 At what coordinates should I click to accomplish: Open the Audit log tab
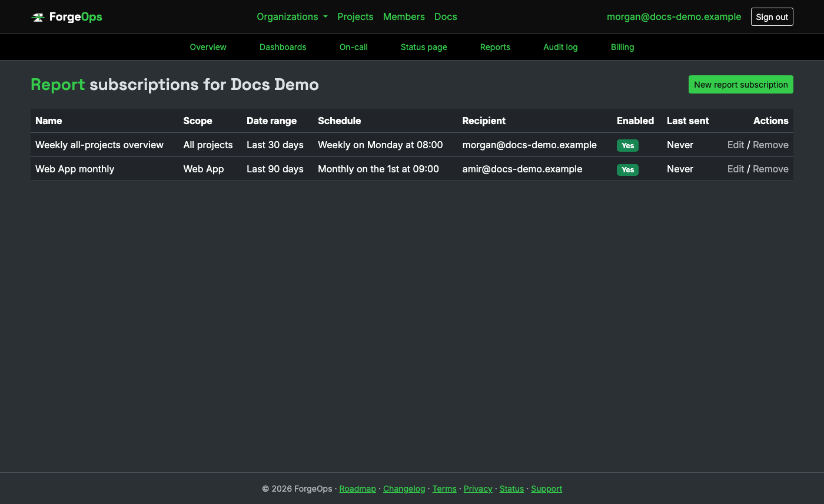[560, 47]
